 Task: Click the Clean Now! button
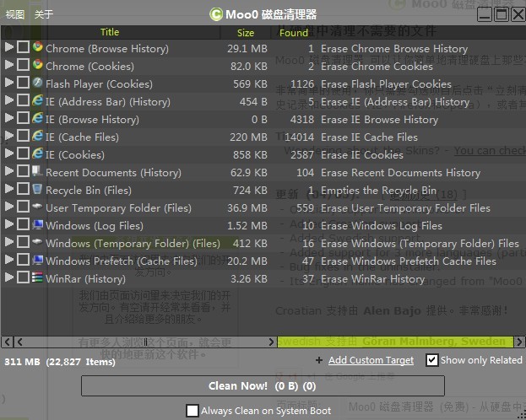263,385
